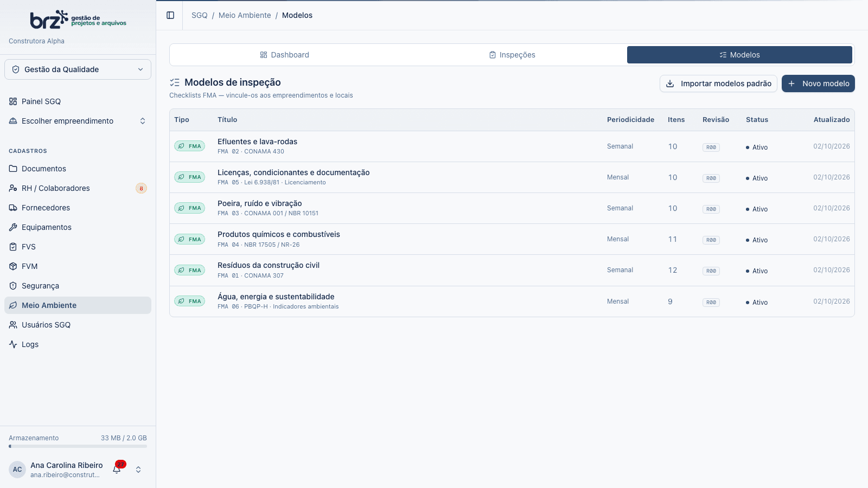868x488 pixels.
Task: Expand the Gestão da Qualidade dropdown
Action: tap(78, 69)
